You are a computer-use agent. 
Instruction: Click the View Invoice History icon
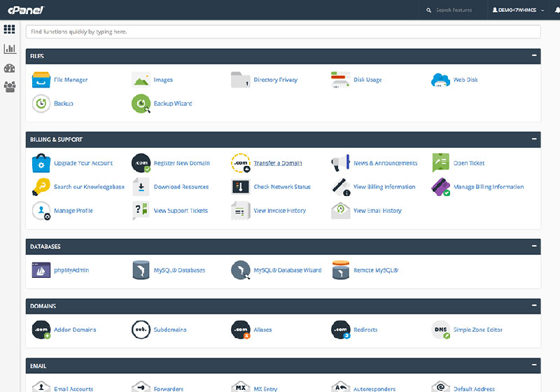coord(239,211)
